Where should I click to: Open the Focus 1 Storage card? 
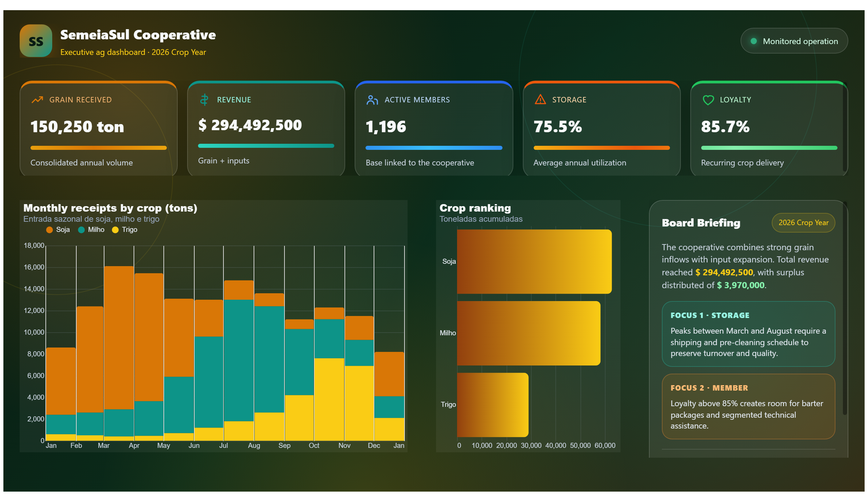click(748, 334)
